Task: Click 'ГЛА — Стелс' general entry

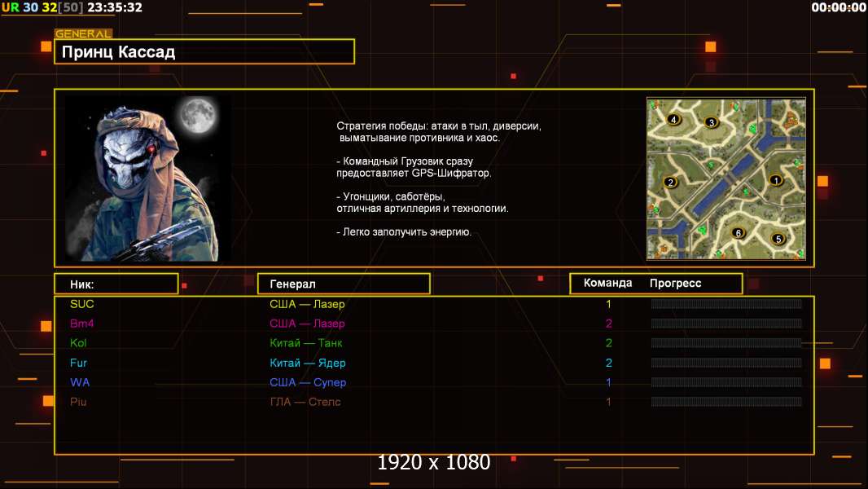Action: pos(305,402)
